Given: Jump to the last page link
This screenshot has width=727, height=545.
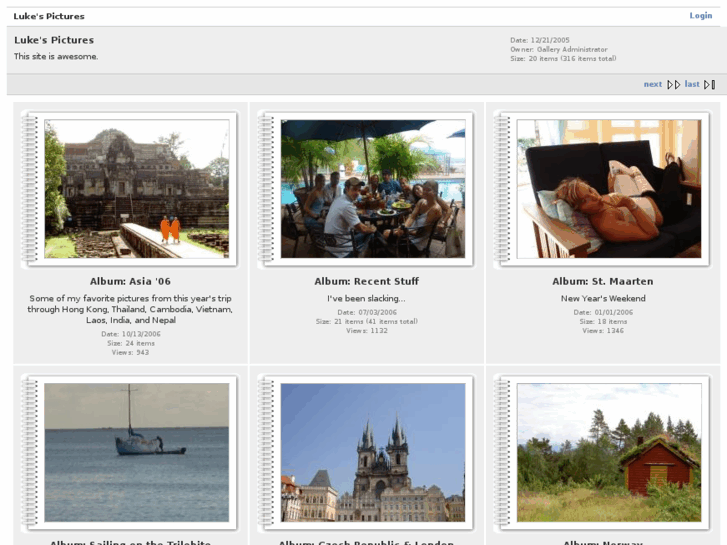Looking at the screenshot, I should coord(692,84).
